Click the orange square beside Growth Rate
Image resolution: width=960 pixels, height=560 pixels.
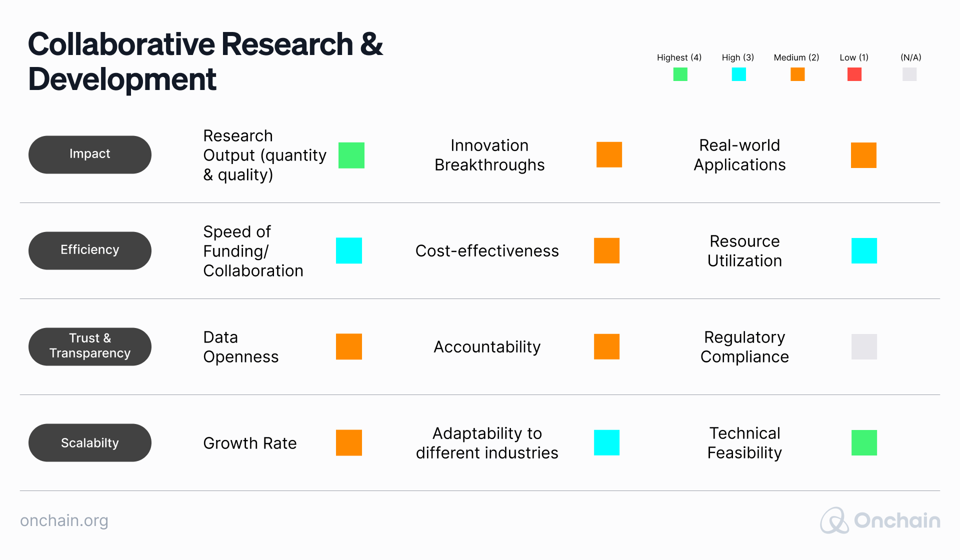click(x=349, y=442)
